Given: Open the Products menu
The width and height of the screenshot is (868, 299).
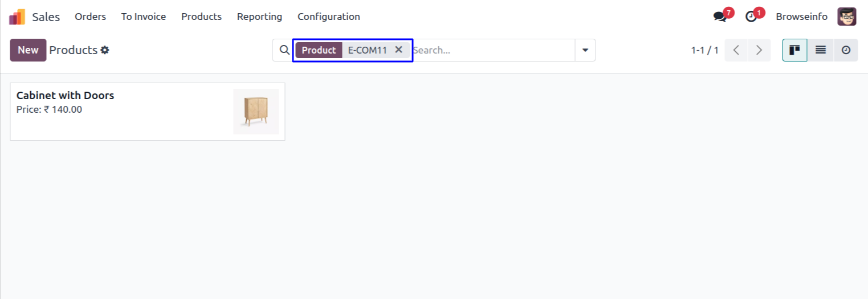Looking at the screenshot, I should click(201, 17).
